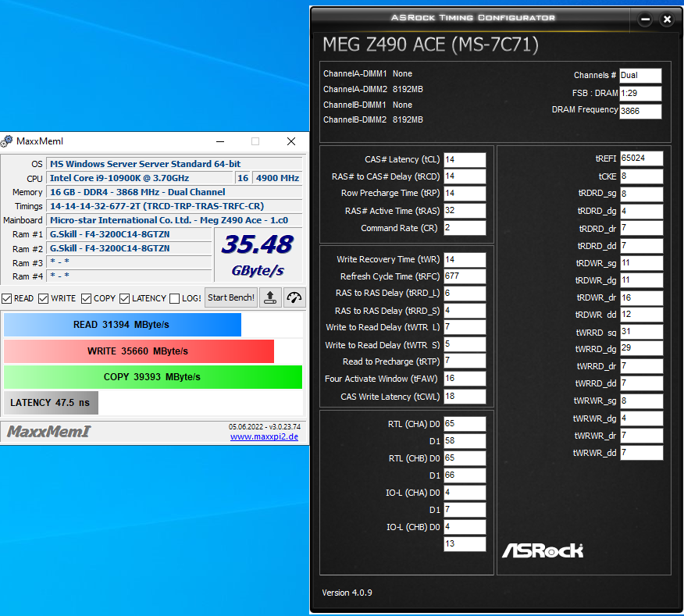This screenshot has width=684, height=616.
Task: Click the Channels # field showing Dual
Action: click(x=640, y=76)
